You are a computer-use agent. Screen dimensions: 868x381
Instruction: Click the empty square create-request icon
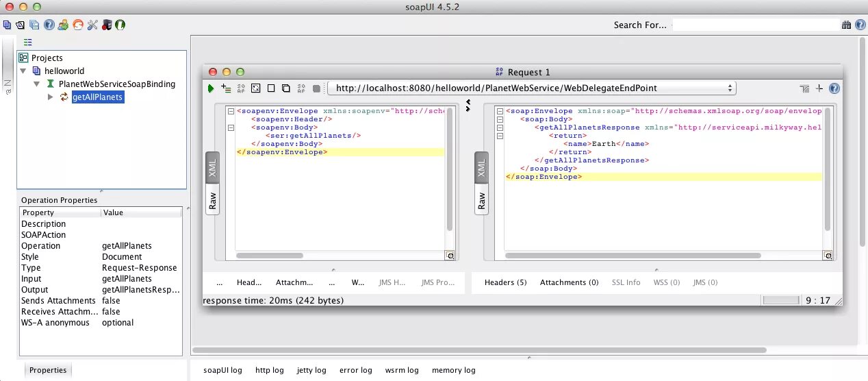pyautogui.click(x=271, y=88)
